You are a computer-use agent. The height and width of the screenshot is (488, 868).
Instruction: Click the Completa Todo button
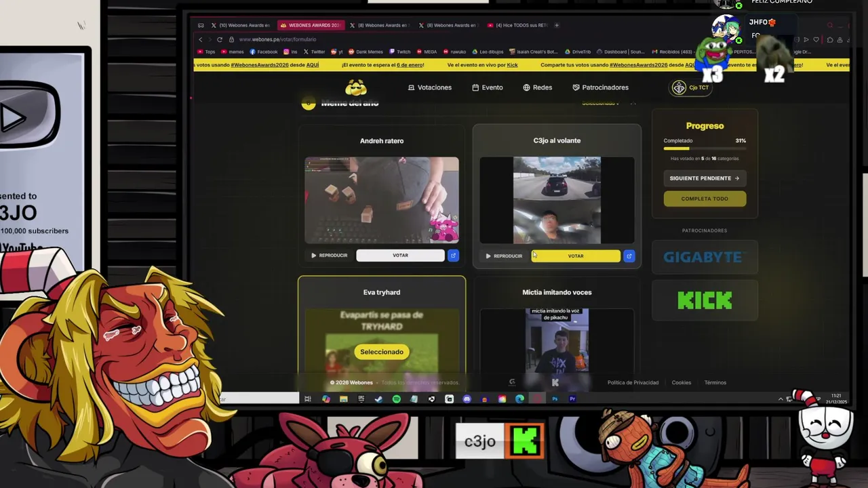coord(705,199)
